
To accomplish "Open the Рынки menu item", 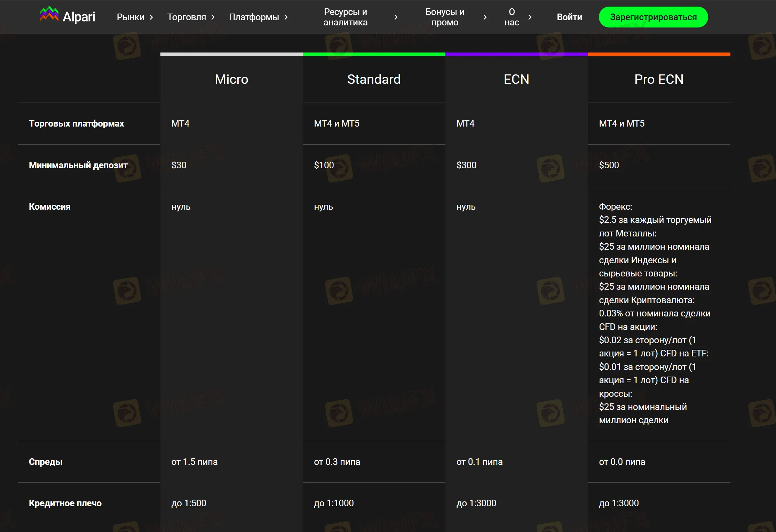I will click(x=130, y=17).
